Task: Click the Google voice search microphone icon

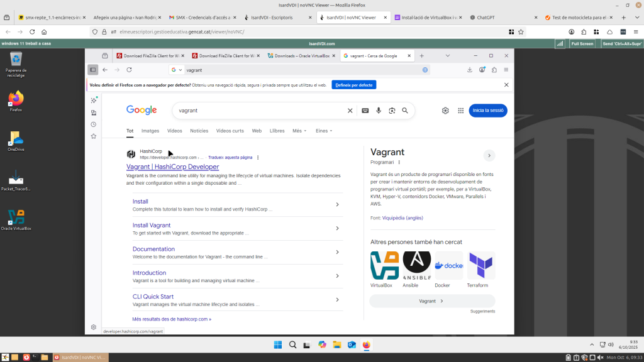Action: [x=379, y=111]
